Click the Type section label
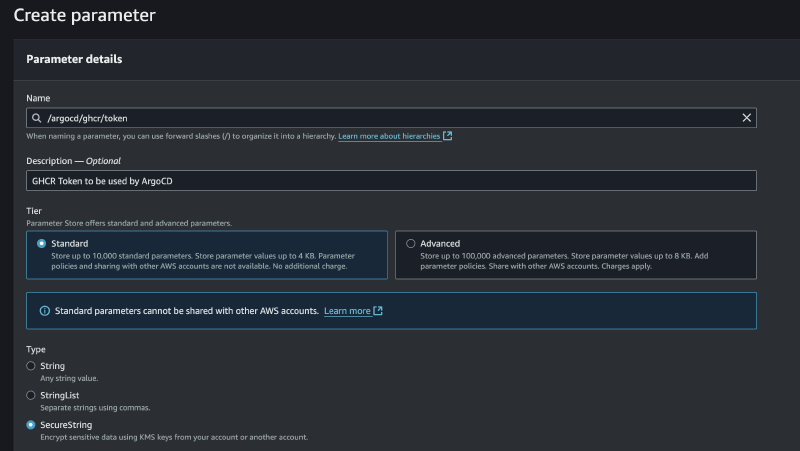Viewport: 800px width, 451px height. click(x=36, y=349)
